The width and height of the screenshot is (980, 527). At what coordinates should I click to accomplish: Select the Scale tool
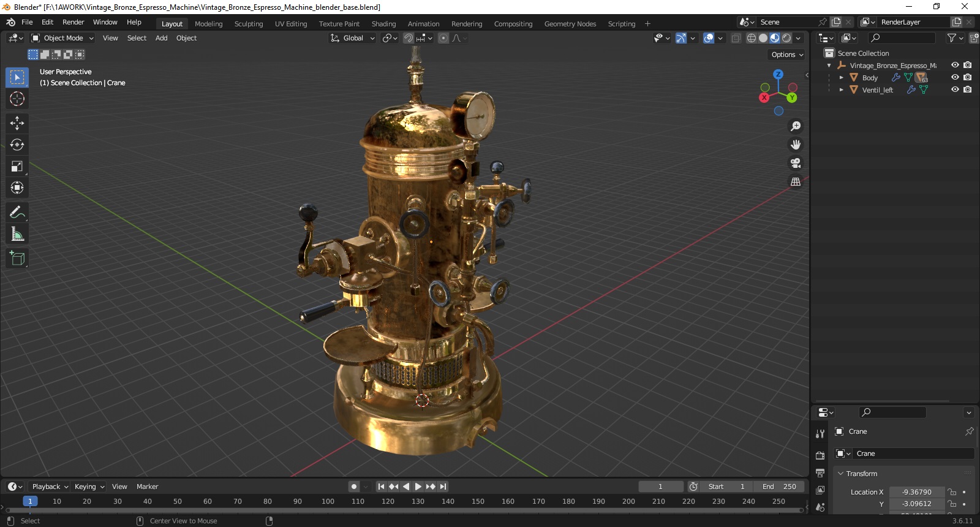[x=17, y=166]
